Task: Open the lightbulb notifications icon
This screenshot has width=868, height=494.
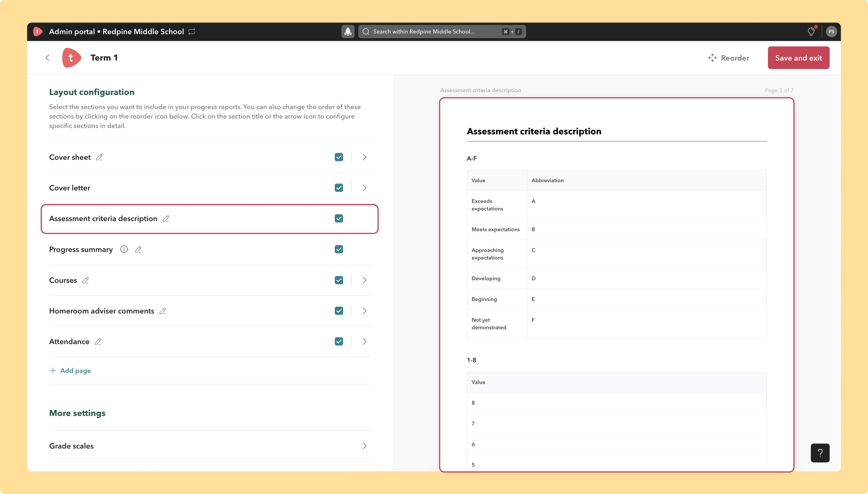Action: [811, 32]
